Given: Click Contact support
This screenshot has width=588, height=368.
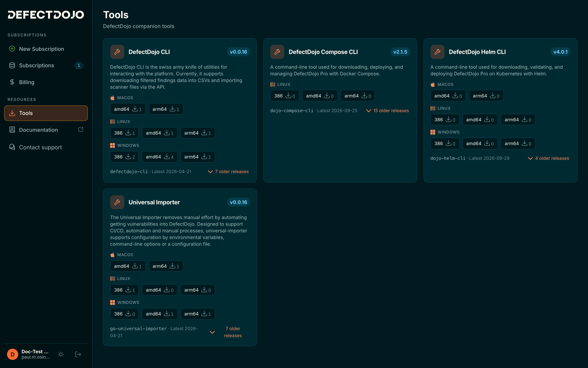Looking at the screenshot, I should coord(46,147).
